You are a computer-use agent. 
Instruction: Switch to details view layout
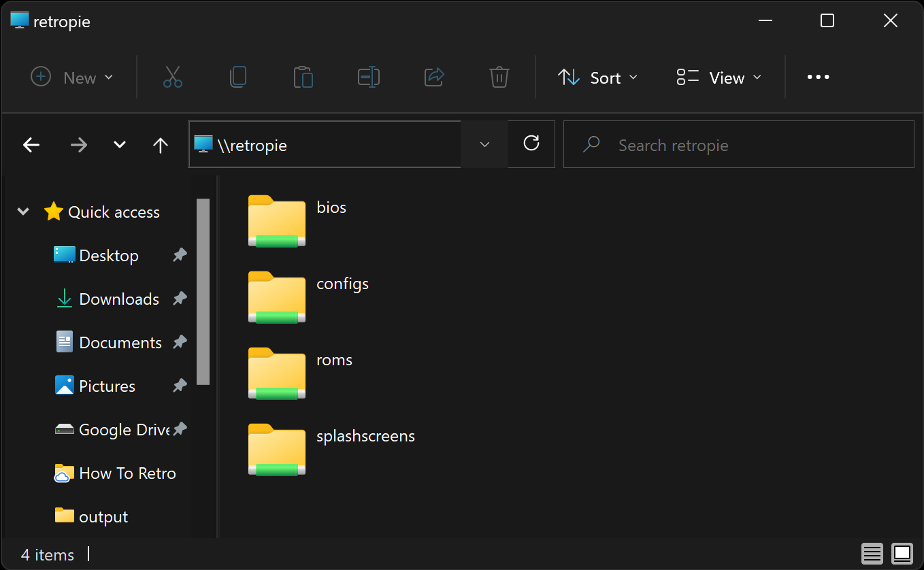(x=872, y=553)
